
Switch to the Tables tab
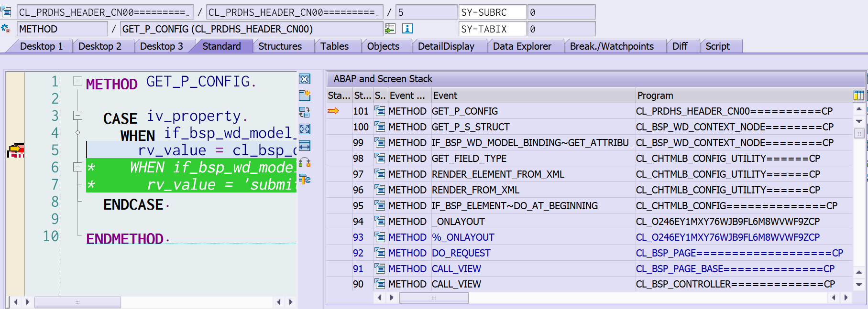tap(334, 46)
